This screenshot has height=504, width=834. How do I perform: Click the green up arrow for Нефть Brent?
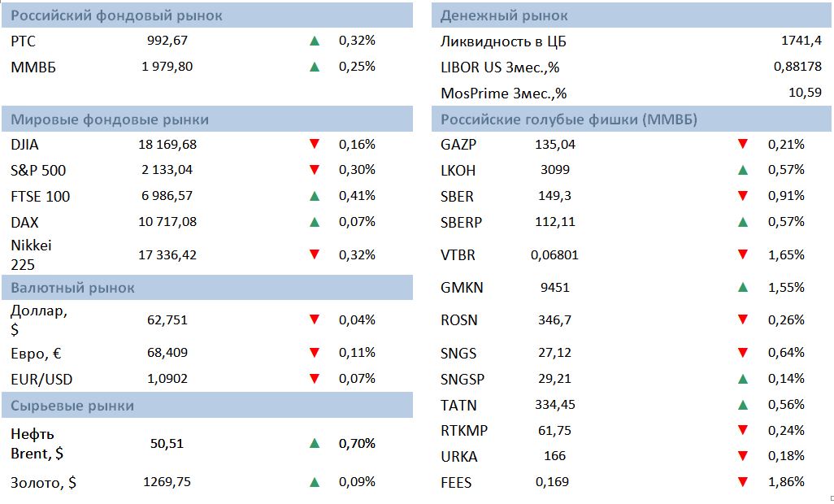(x=314, y=443)
